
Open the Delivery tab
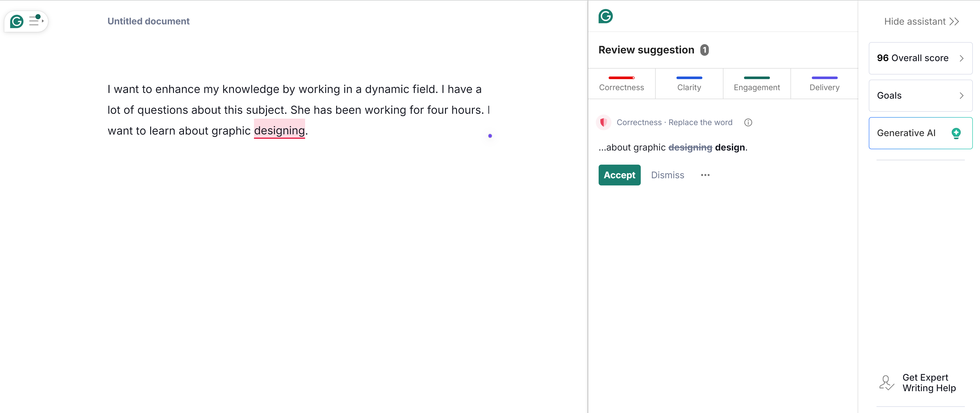point(824,84)
